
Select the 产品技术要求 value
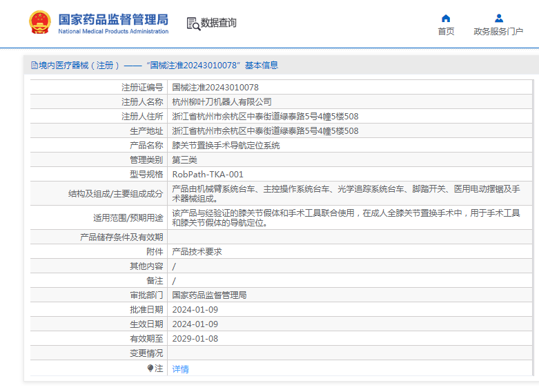[197, 252]
